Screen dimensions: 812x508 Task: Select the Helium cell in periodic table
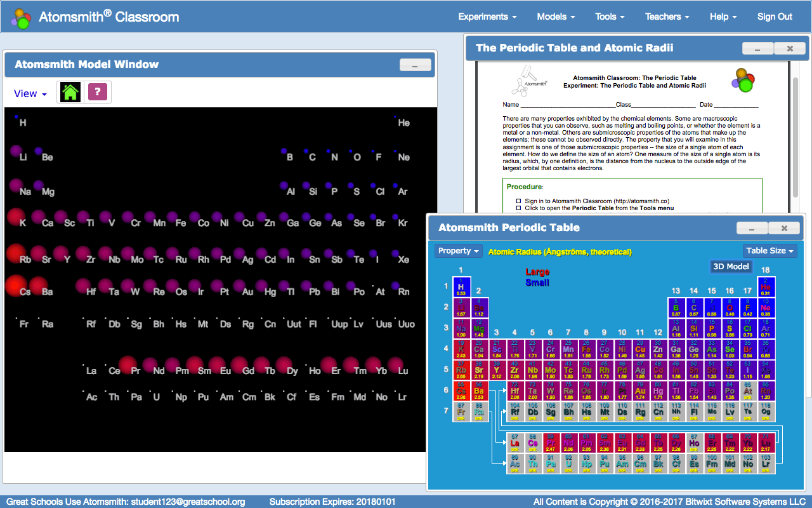click(x=766, y=286)
